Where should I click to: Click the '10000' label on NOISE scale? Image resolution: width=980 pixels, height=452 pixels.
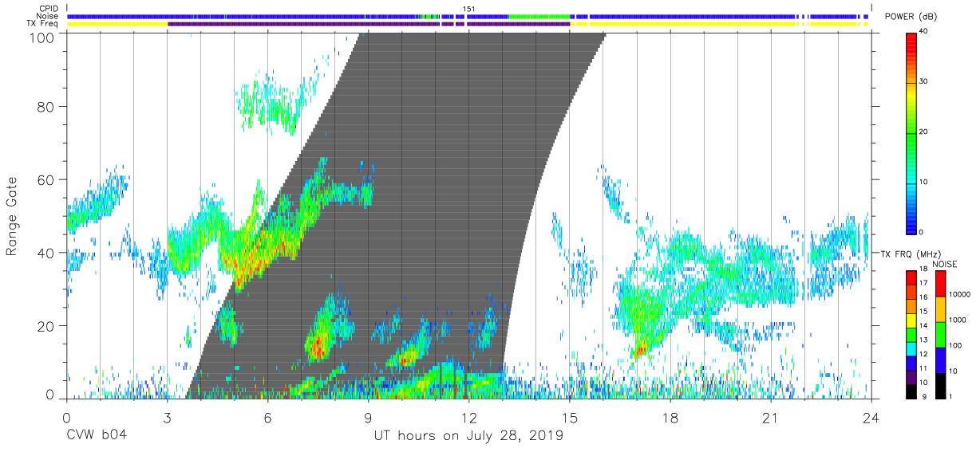point(960,295)
